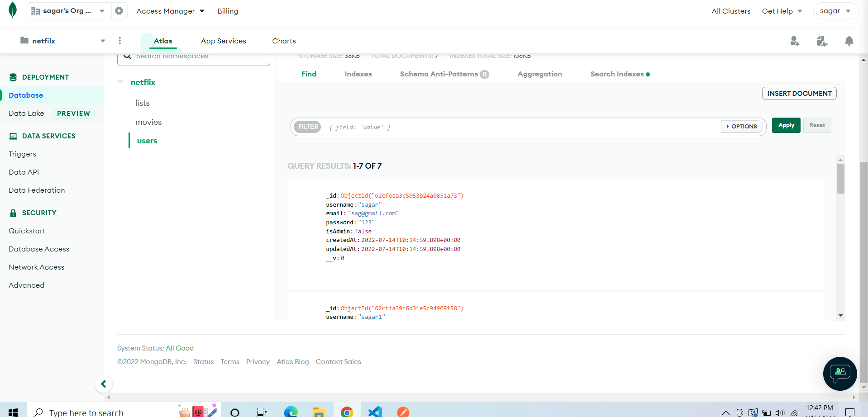Image resolution: width=868 pixels, height=417 pixels.
Task: Click inside the FILTER query input field
Action: [453, 127]
